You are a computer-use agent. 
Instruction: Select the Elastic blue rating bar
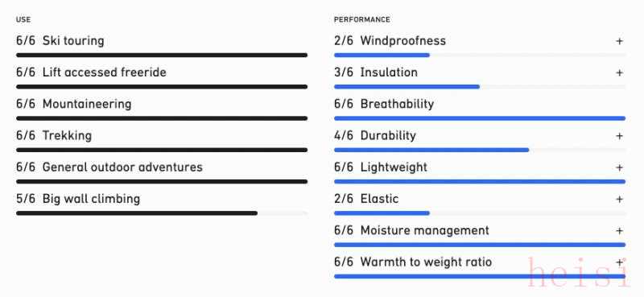(480, 213)
